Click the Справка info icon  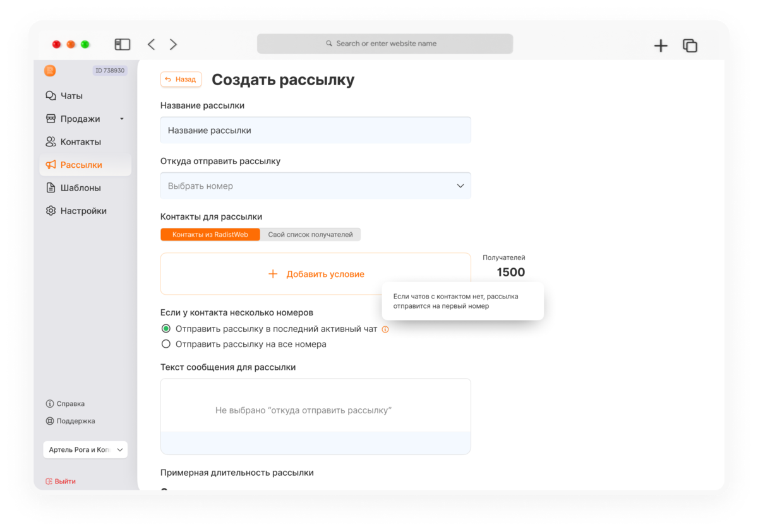point(50,403)
